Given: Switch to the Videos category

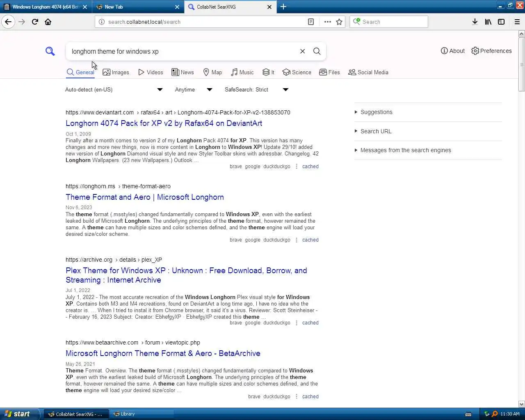Looking at the screenshot, I should pos(151,72).
